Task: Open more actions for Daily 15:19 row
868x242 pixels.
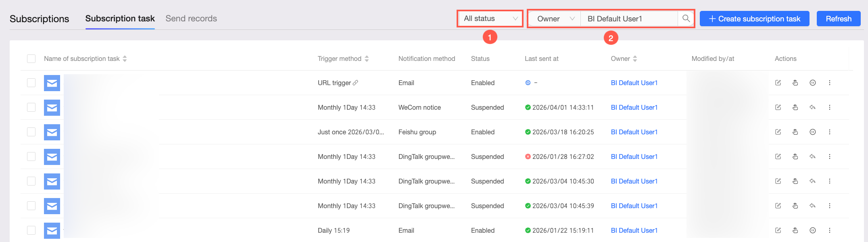Action: (x=830, y=230)
